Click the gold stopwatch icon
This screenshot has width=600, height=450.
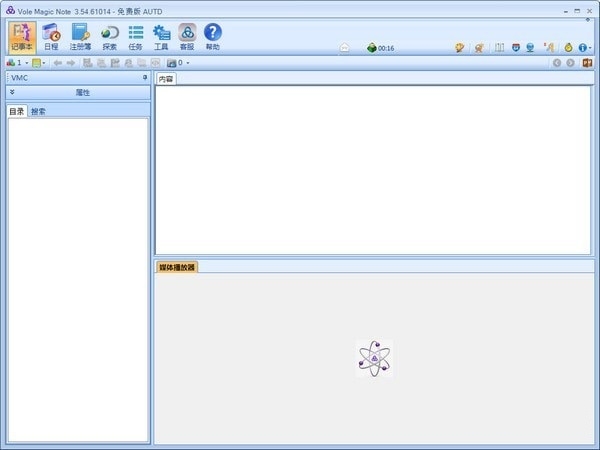568,48
